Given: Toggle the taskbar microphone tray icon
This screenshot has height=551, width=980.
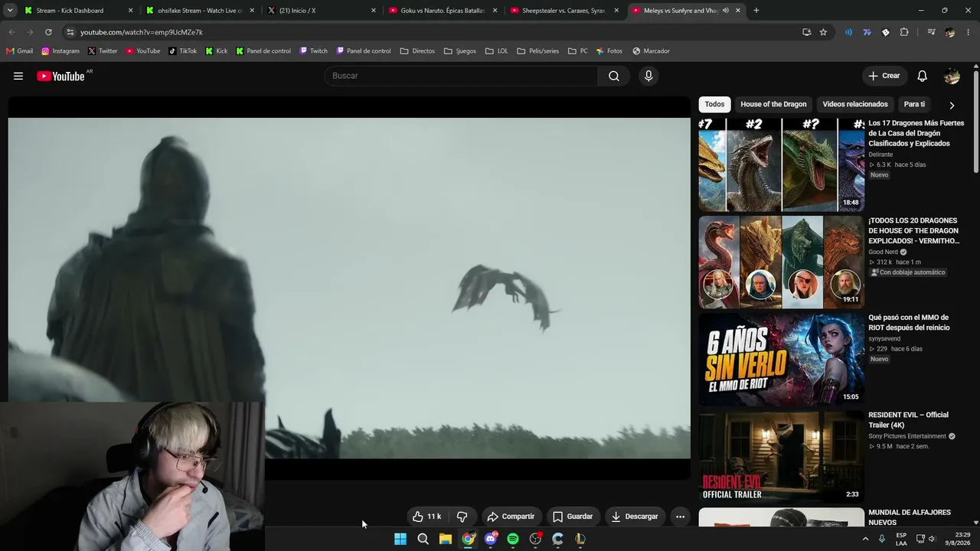Looking at the screenshot, I should (x=882, y=539).
